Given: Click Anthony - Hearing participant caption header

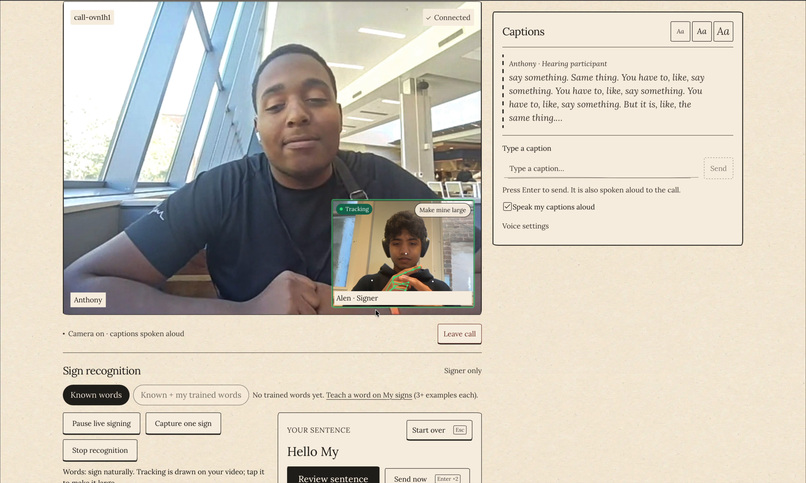Looking at the screenshot, I should coord(558,64).
